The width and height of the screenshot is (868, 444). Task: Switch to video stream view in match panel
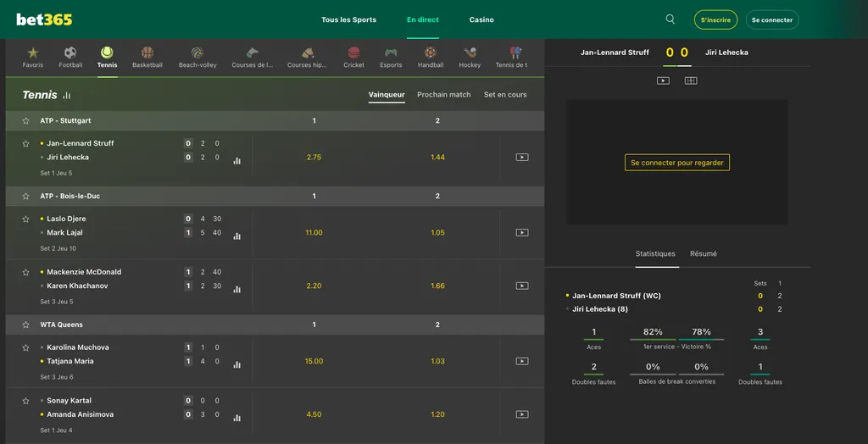click(x=663, y=80)
